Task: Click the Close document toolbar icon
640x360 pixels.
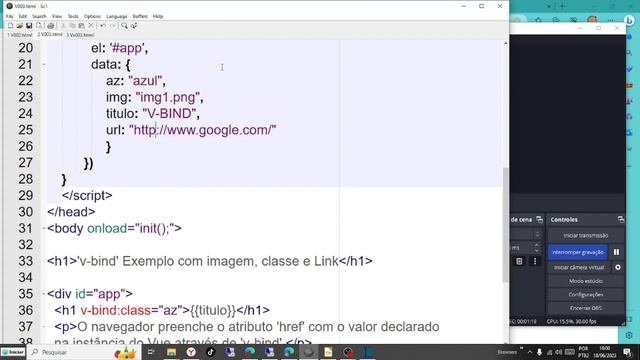Action: point(39,26)
